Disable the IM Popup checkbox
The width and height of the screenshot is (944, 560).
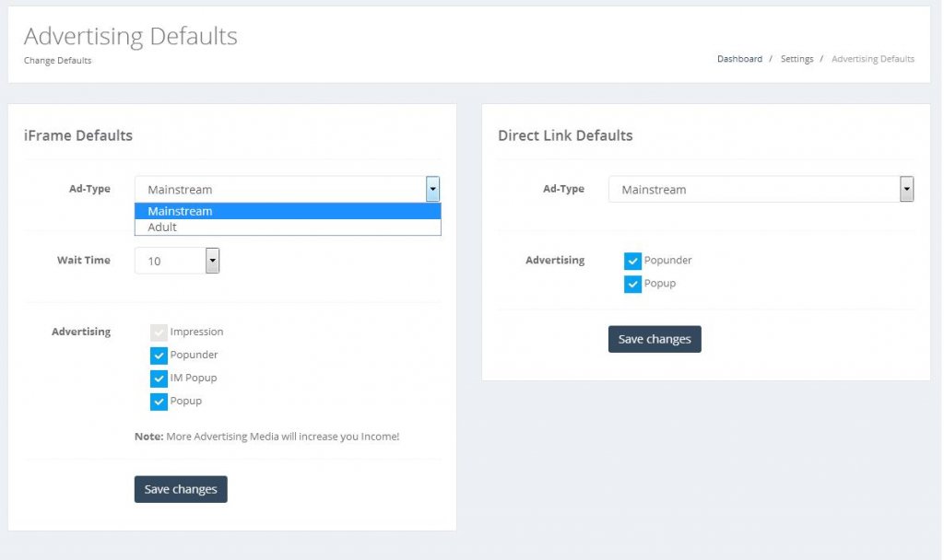click(x=159, y=379)
